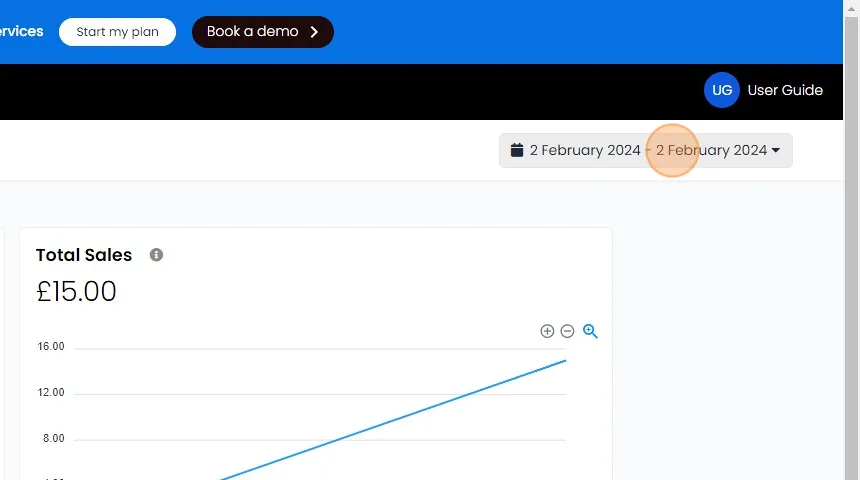The width and height of the screenshot is (860, 480).
Task: Show Total Sales info tooltip icon
Action: pos(156,255)
